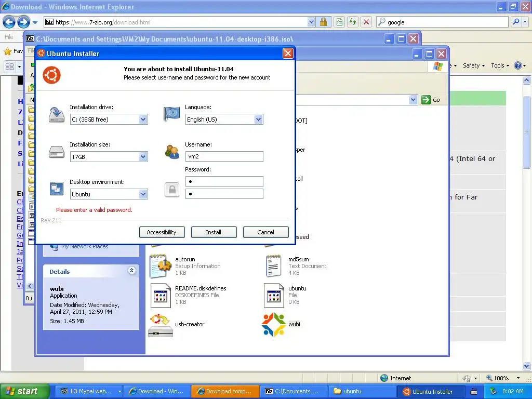Click the system tray clock
This screenshot has width=532, height=399.
point(513,391)
